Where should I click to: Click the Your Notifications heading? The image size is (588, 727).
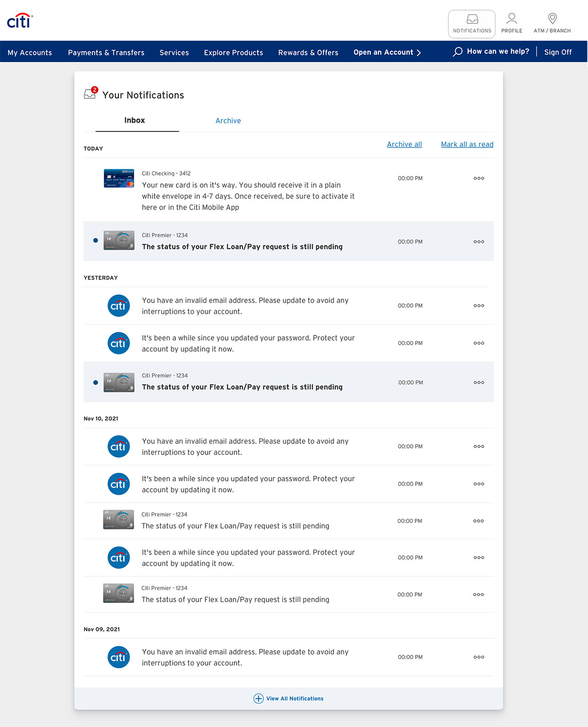[143, 95]
